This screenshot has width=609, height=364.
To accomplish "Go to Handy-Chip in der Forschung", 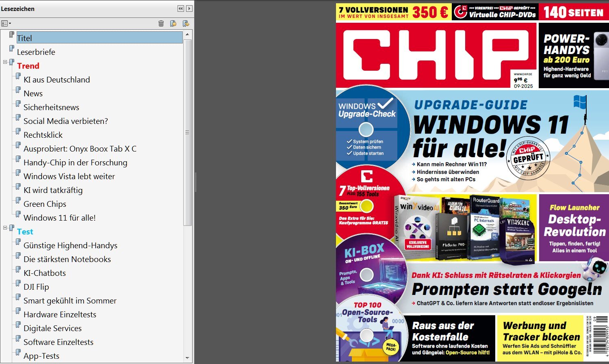I will (76, 162).
